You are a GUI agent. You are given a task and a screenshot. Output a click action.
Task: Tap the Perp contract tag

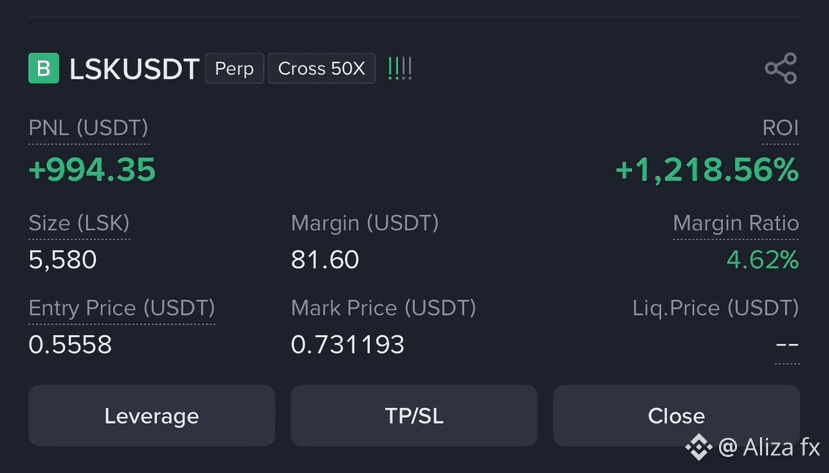[234, 68]
